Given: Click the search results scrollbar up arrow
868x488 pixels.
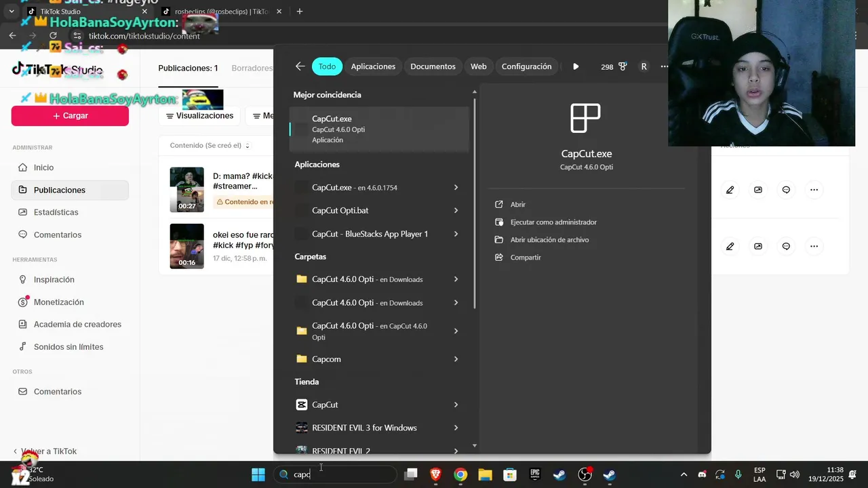Looking at the screenshot, I should pyautogui.click(x=475, y=91).
